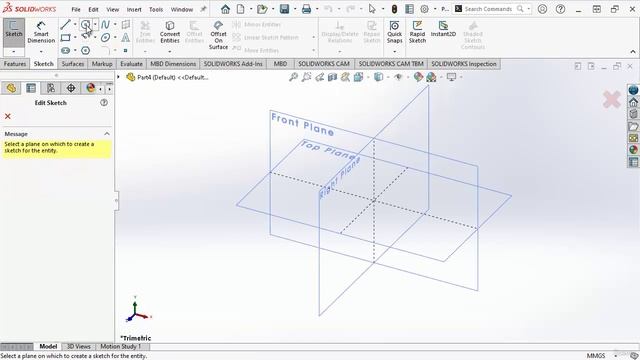Open File Explorer in task pane
Image resolution: width=640 pixels, height=360 pixels.
pyautogui.click(x=633, y=127)
